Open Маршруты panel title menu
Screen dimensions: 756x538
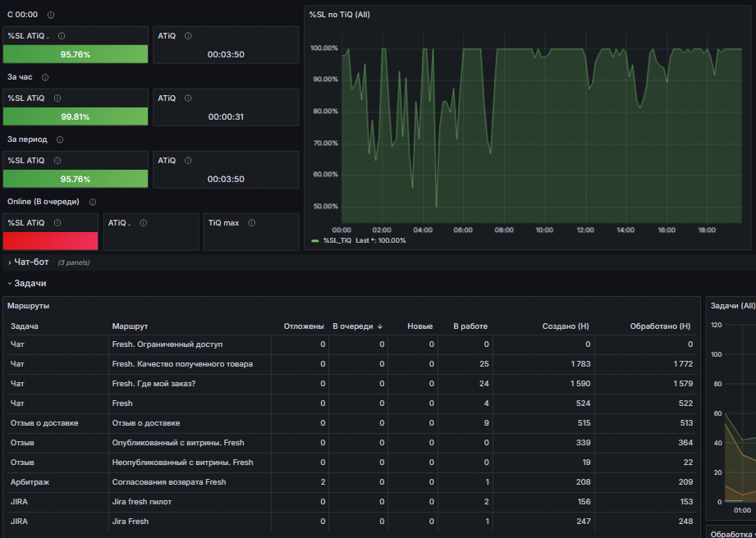pos(28,306)
